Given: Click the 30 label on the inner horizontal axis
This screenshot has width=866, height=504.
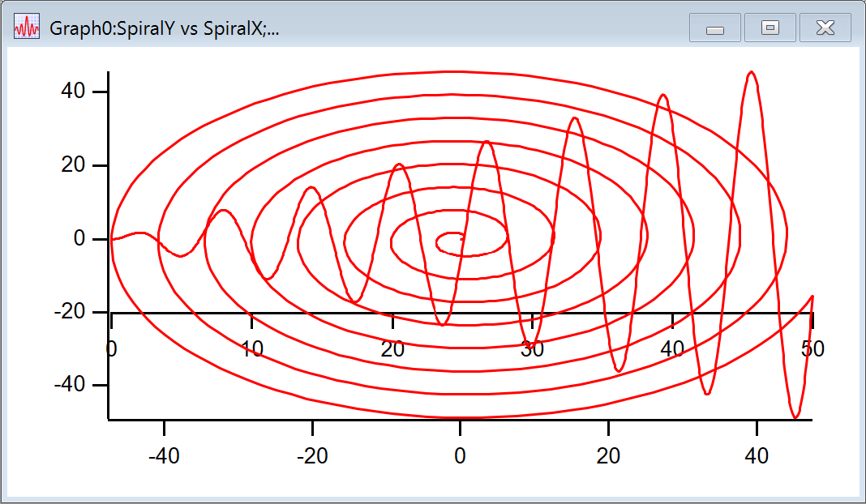Looking at the screenshot, I should [533, 349].
